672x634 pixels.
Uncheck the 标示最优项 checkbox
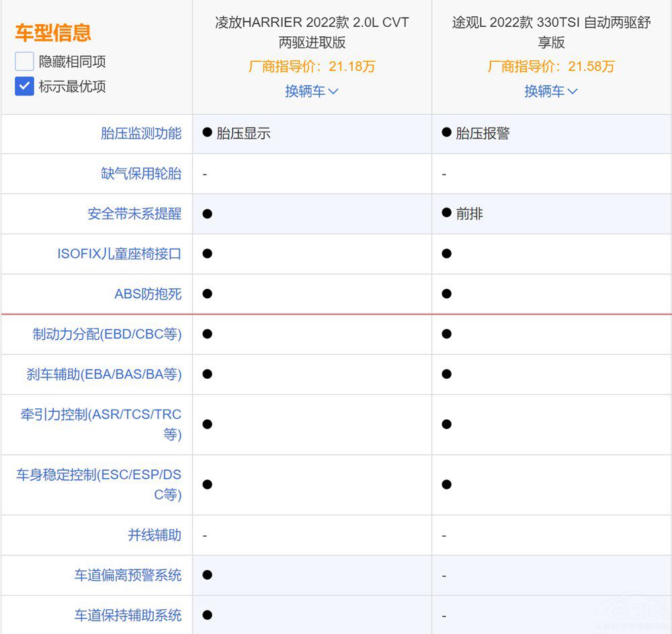click(24, 86)
